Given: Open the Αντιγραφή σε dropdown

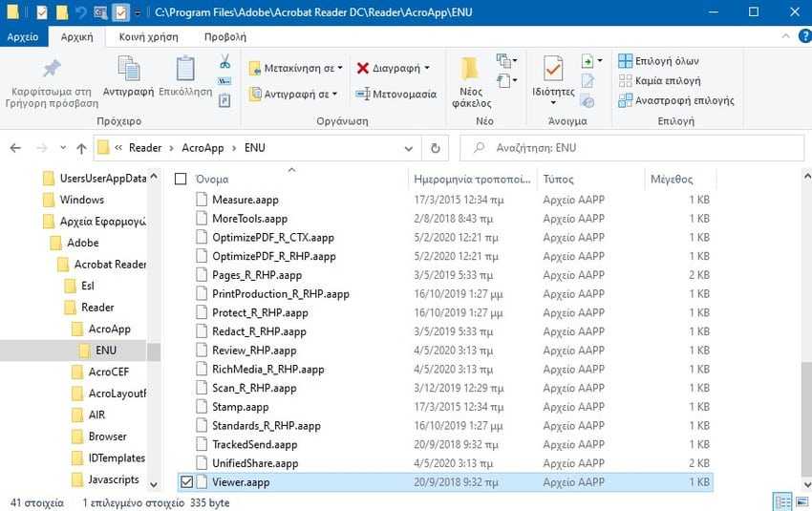Looking at the screenshot, I should [x=293, y=95].
